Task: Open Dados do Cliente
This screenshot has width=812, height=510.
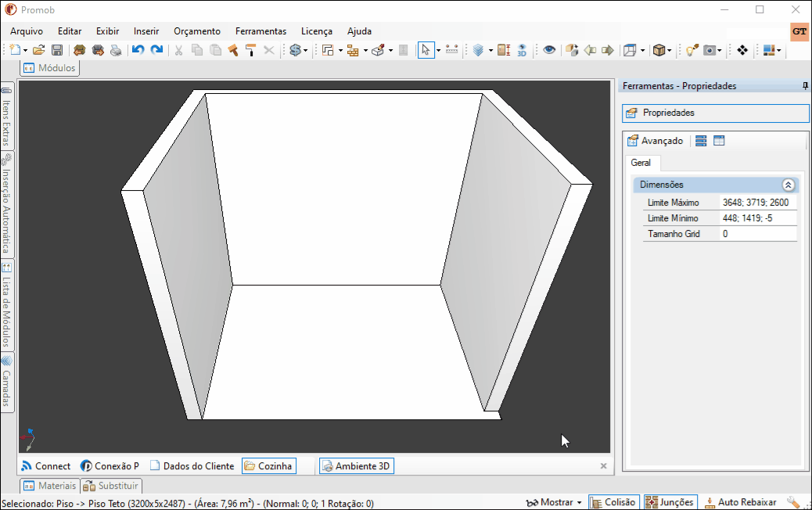Action: (x=192, y=466)
